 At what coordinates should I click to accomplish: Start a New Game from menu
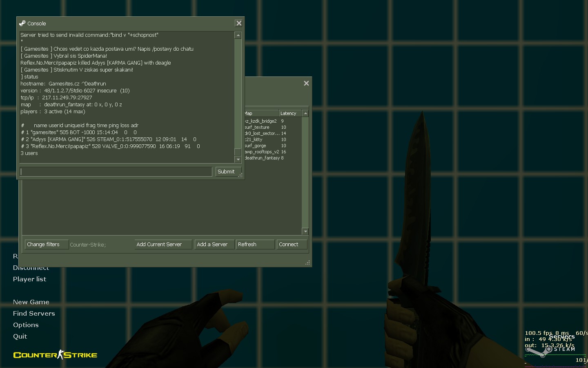coord(31,302)
